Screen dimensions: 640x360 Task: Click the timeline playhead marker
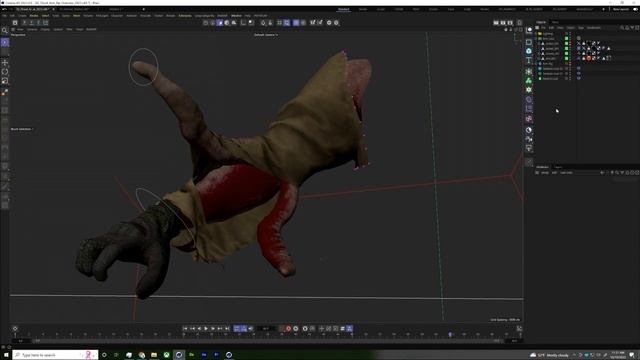click(x=451, y=334)
